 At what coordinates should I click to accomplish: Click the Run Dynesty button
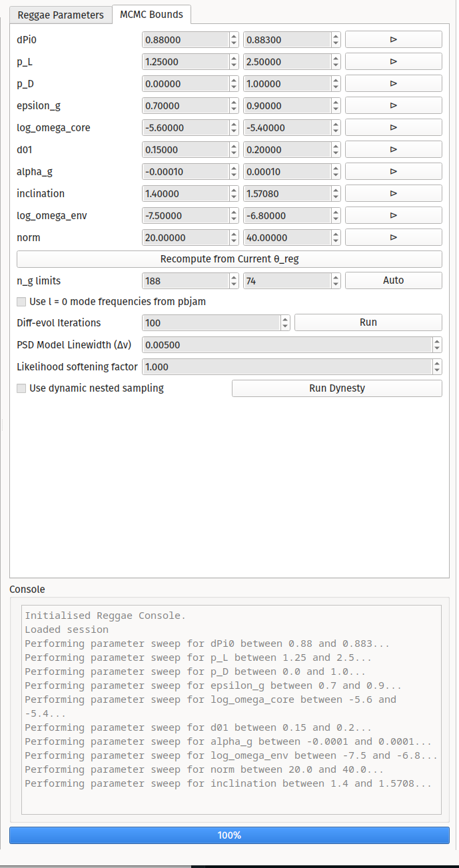tap(337, 388)
